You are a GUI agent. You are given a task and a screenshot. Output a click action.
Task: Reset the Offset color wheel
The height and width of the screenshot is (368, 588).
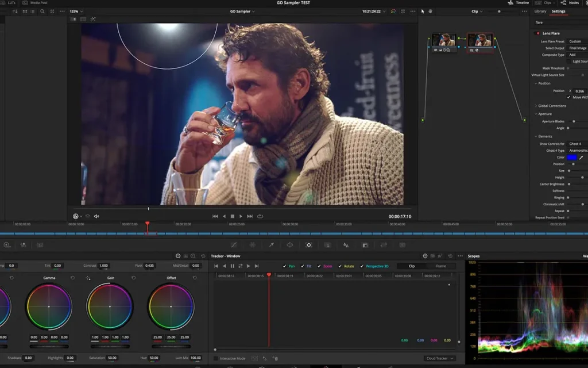click(x=195, y=278)
